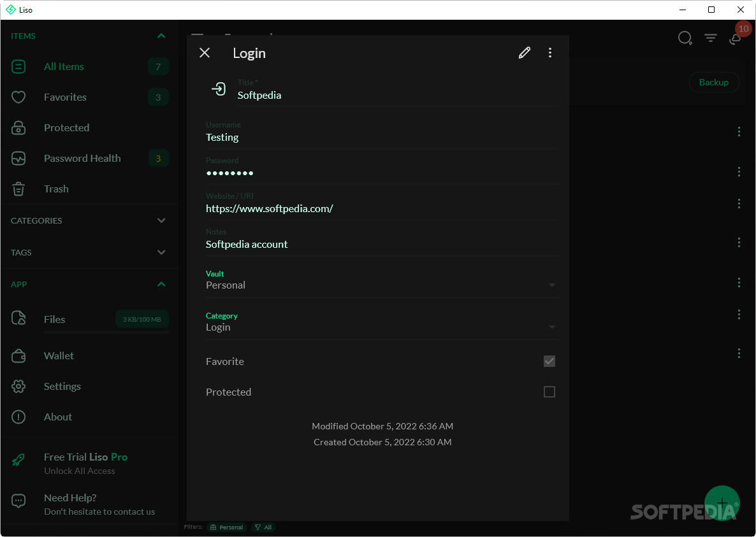This screenshot has width=756, height=537.
Task: Click the Personal vault filter chip
Action: coord(226,527)
